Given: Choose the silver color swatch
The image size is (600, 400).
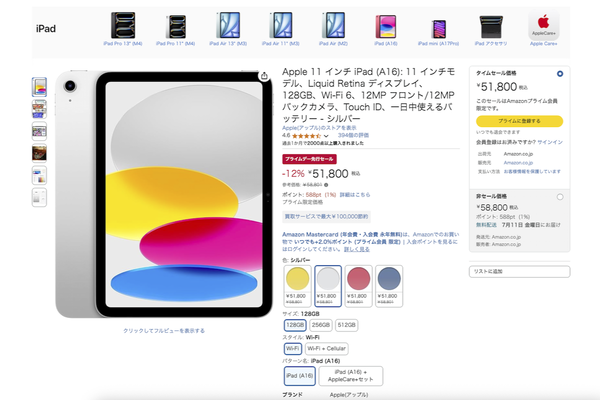Looking at the screenshot, I should pyautogui.click(x=328, y=286).
